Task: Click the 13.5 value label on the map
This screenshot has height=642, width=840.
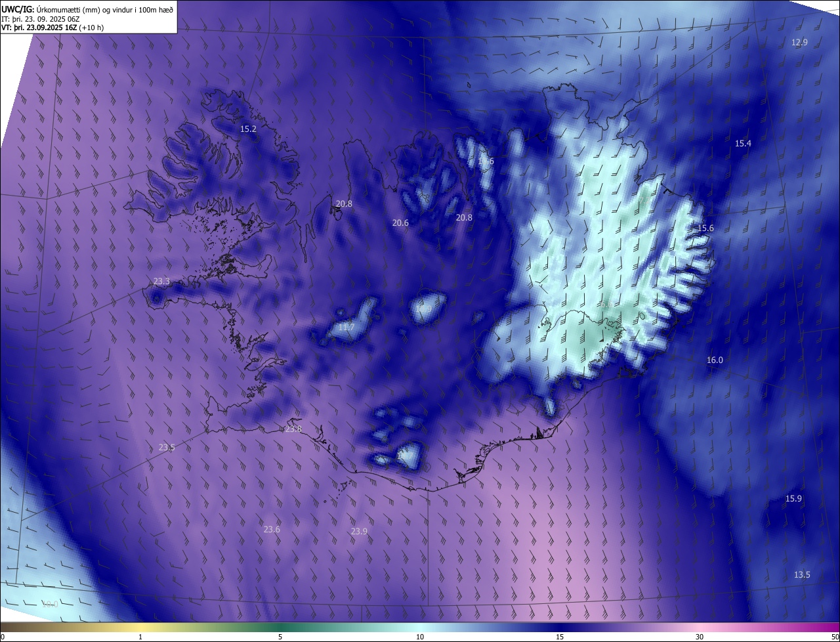Action: pos(802,574)
